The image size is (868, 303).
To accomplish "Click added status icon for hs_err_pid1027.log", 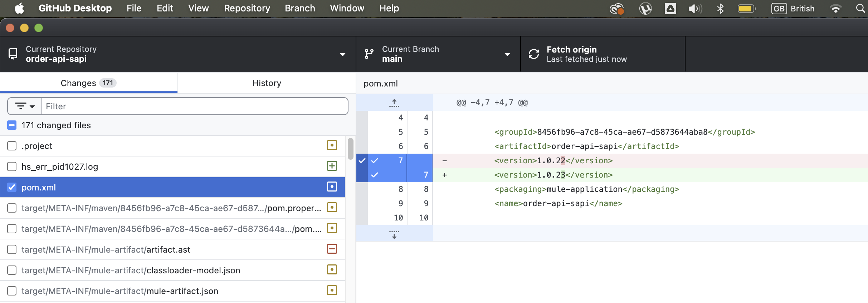I will pos(332,166).
